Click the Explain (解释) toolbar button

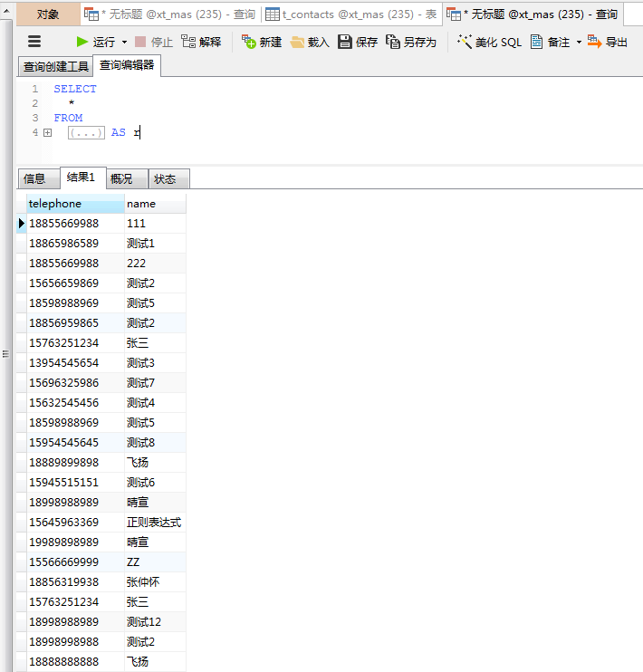click(201, 42)
